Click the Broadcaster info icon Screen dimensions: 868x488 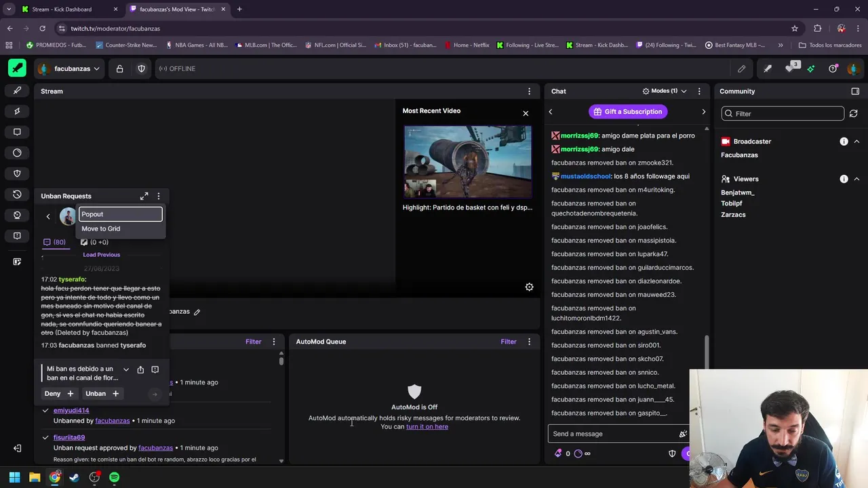(844, 141)
